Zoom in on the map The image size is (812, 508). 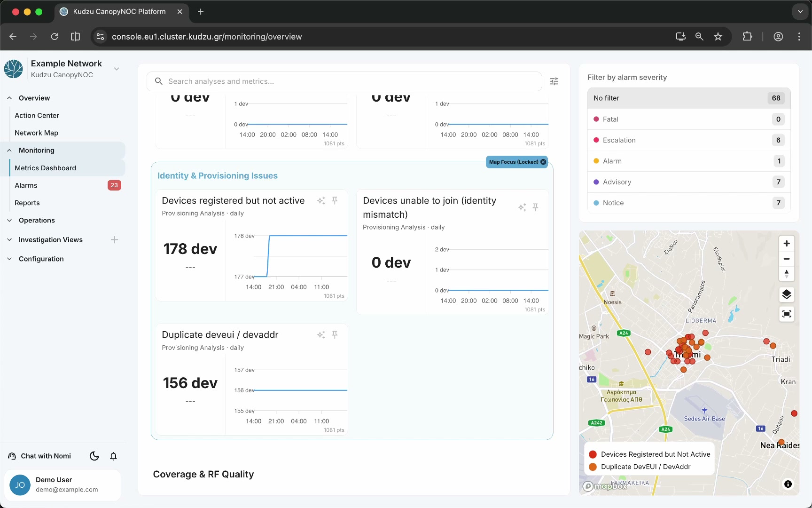tap(787, 244)
